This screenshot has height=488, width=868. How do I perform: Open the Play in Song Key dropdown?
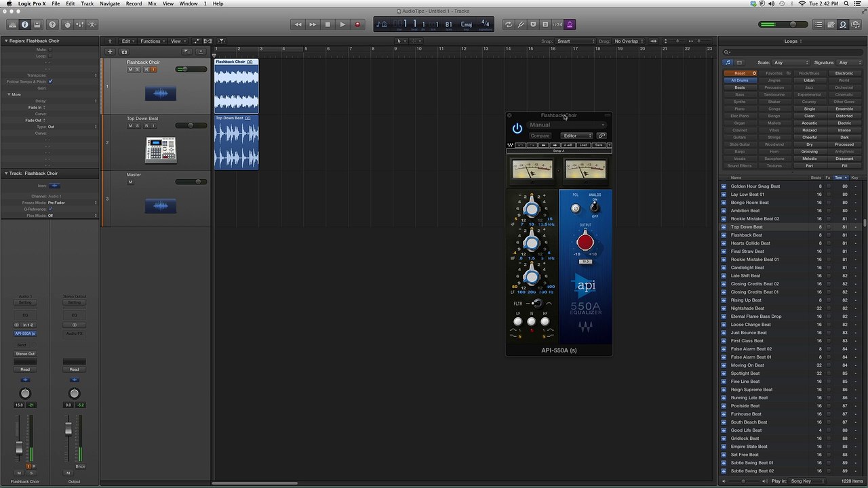(x=808, y=481)
